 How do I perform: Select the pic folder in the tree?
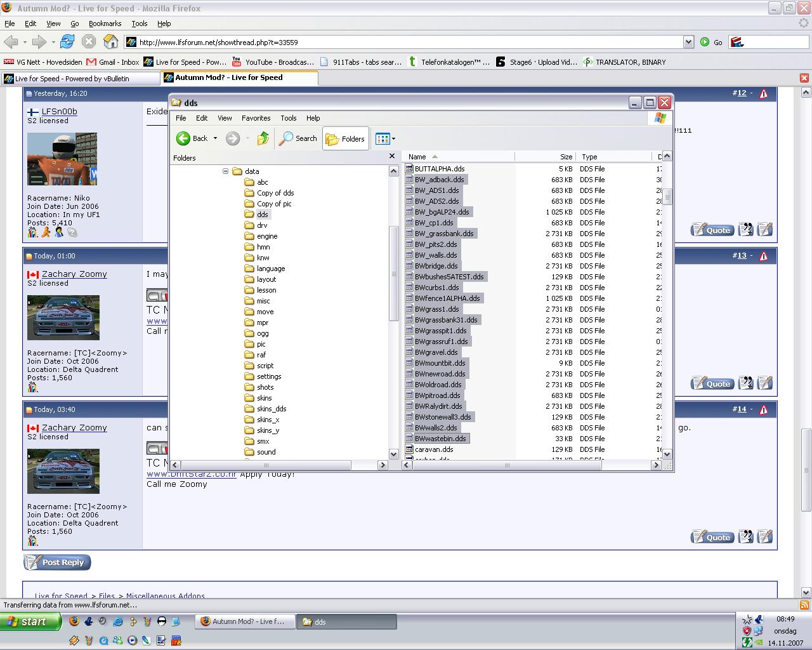click(x=261, y=344)
